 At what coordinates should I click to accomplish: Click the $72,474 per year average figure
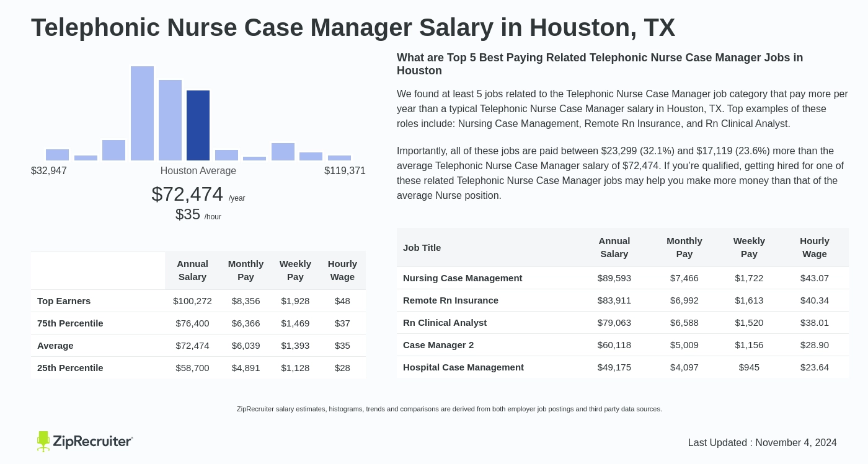[187, 194]
